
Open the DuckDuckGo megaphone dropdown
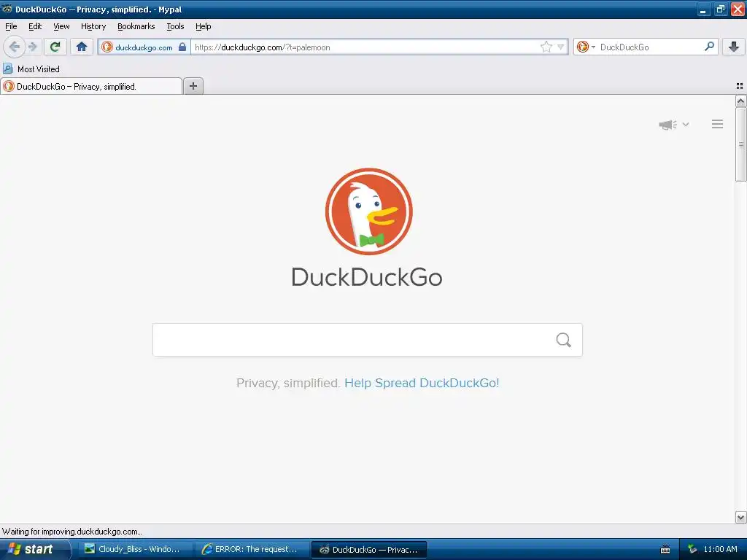tap(673, 125)
